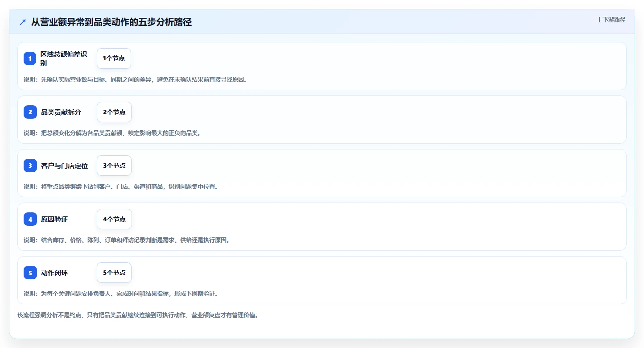Screen dimensions: 644x348
Task: Click the description starting 结合库存、价格
Action: (127, 240)
